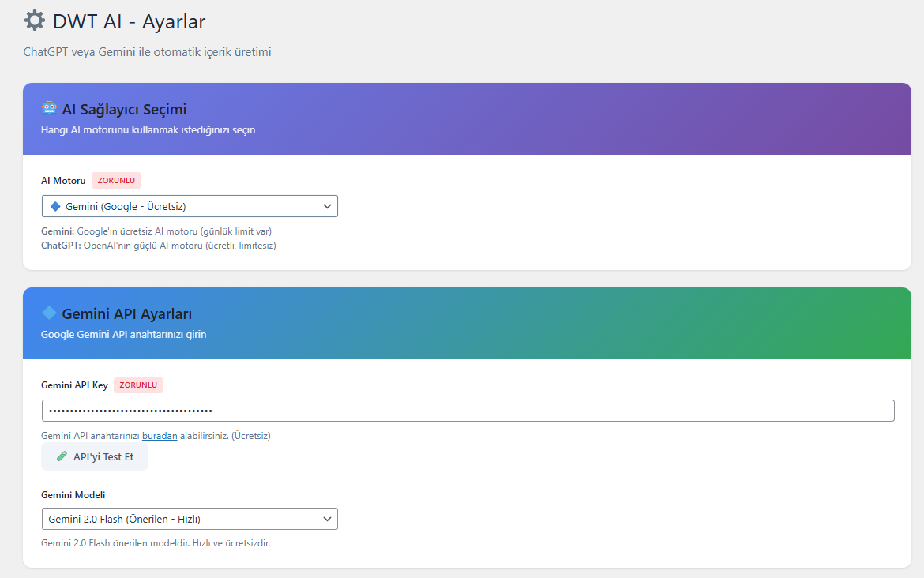The width and height of the screenshot is (924, 578).
Task: Click the ZORUNLU badge next to Gemini API Key
Action: [138, 385]
